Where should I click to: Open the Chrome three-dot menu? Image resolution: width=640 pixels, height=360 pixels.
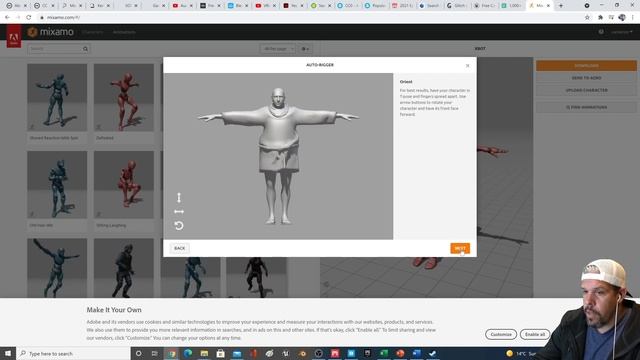click(x=633, y=18)
